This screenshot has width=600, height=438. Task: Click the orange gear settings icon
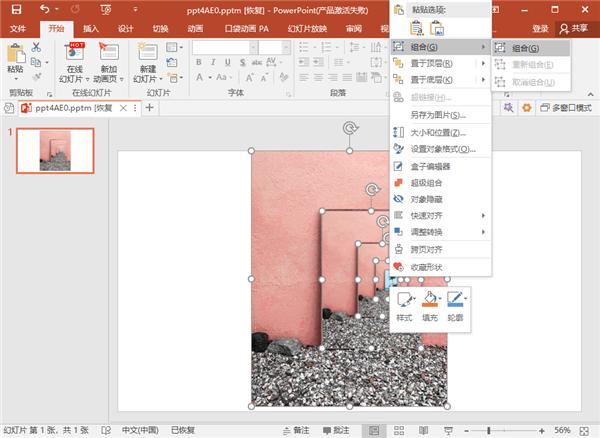click(x=527, y=108)
